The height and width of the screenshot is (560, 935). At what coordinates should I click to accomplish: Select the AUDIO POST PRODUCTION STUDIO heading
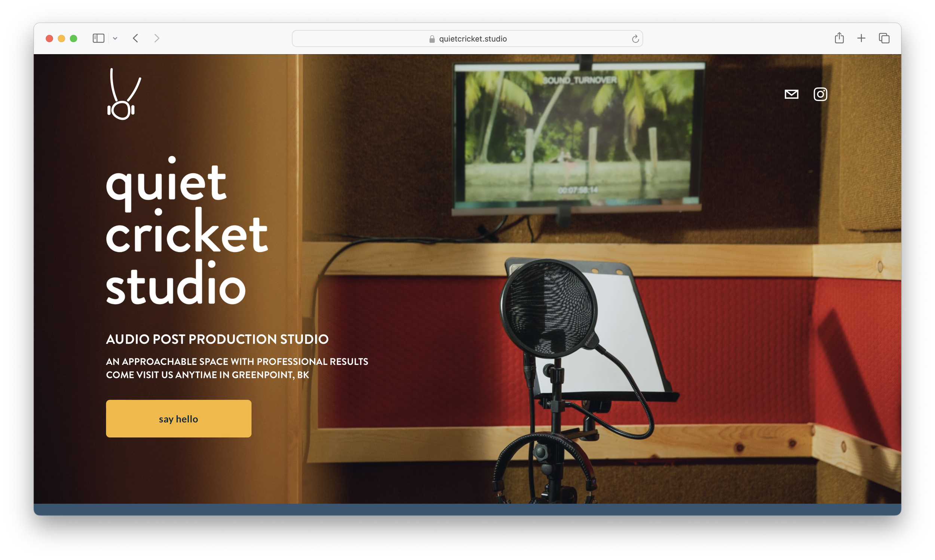(217, 339)
